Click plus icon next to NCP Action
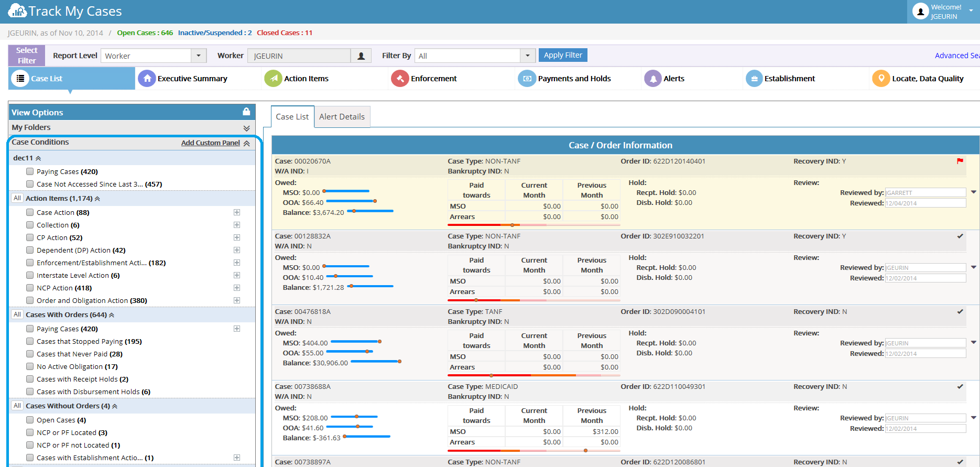Viewport: 980px width, 467px height. pyautogui.click(x=237, y=288)
